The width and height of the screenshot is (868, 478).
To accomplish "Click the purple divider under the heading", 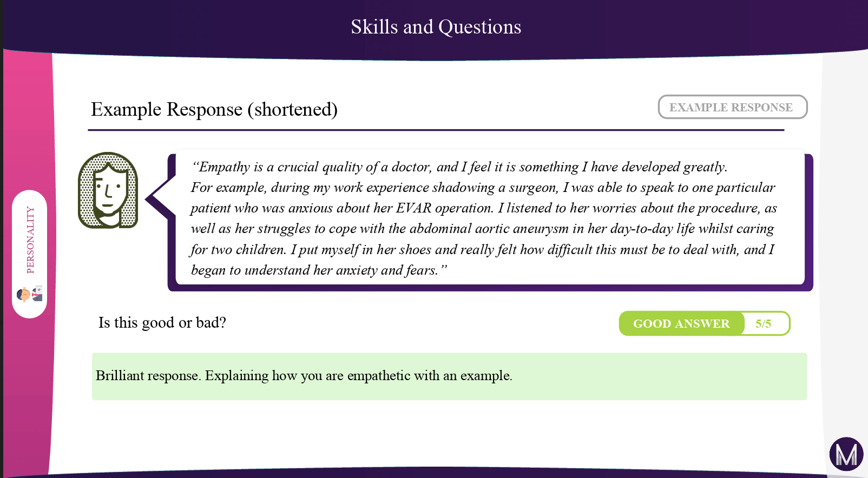I will [x=436, y=130].
